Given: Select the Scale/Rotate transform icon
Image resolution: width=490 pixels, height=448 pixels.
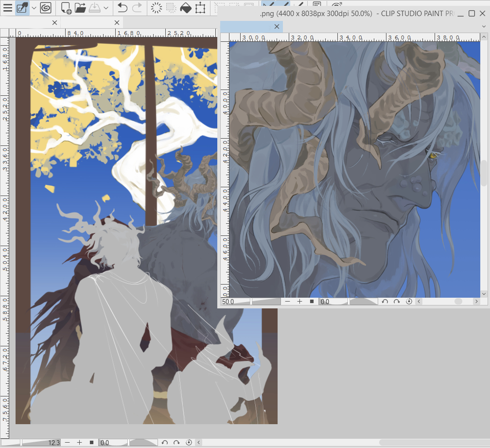Looking at the screenshot, I should (x=200, y=8).
